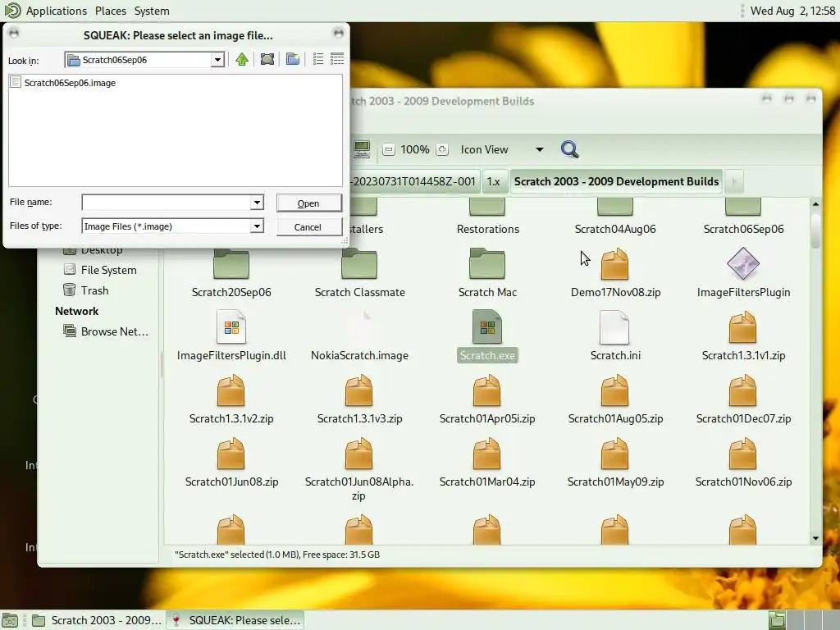
Task: Select the Scratch.exe icon
Action: click(487, 327)
